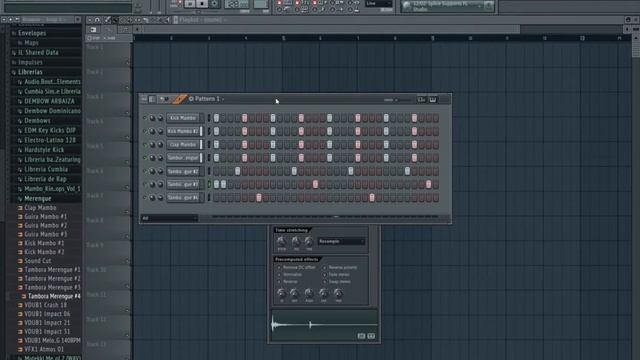Select the last channel button ending in #4
The image size is (640, 360).
[183, 198]
